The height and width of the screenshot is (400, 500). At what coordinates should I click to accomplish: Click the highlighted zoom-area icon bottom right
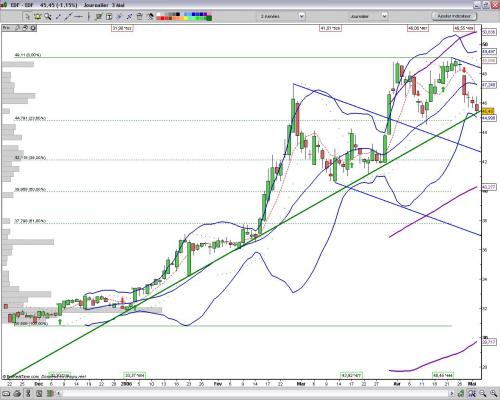472,393
